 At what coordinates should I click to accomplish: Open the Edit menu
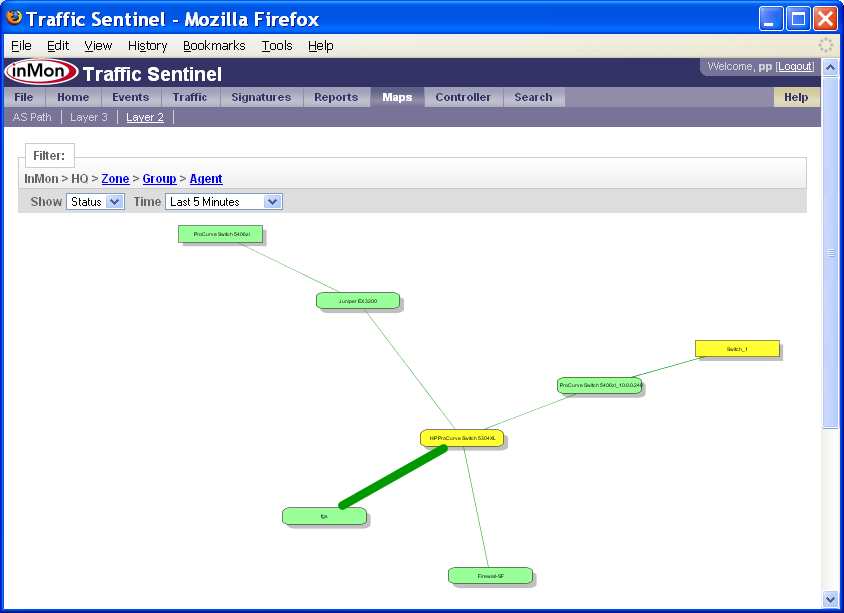click(58, 46)
